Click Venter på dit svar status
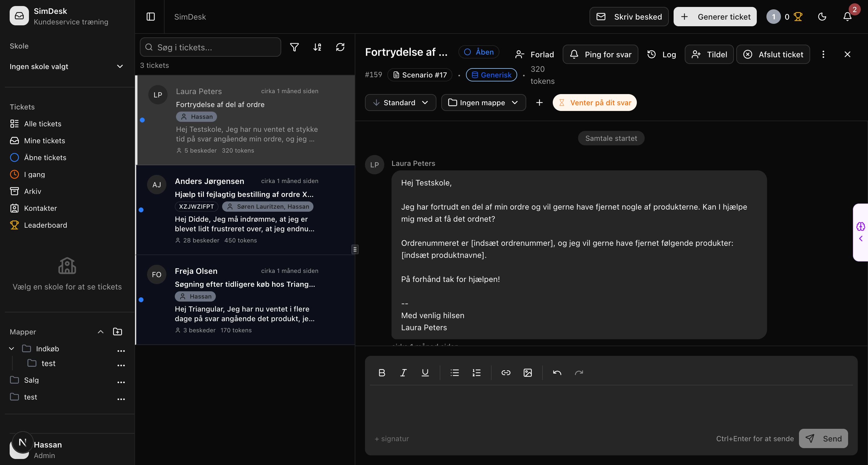The image size is (868, 465). click(x=594, y=103)
